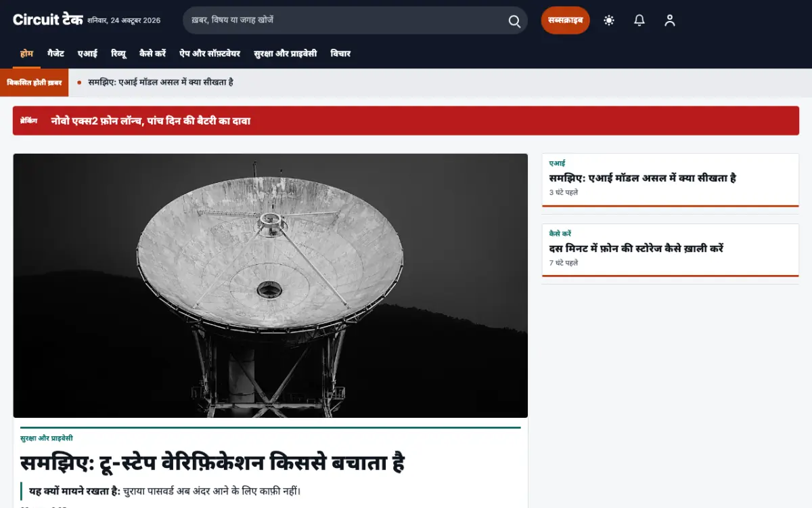Open the ticker headline about एआई मॉडल
The height and width of the screenshot is (508, 812).
click(x=160, y=83)
